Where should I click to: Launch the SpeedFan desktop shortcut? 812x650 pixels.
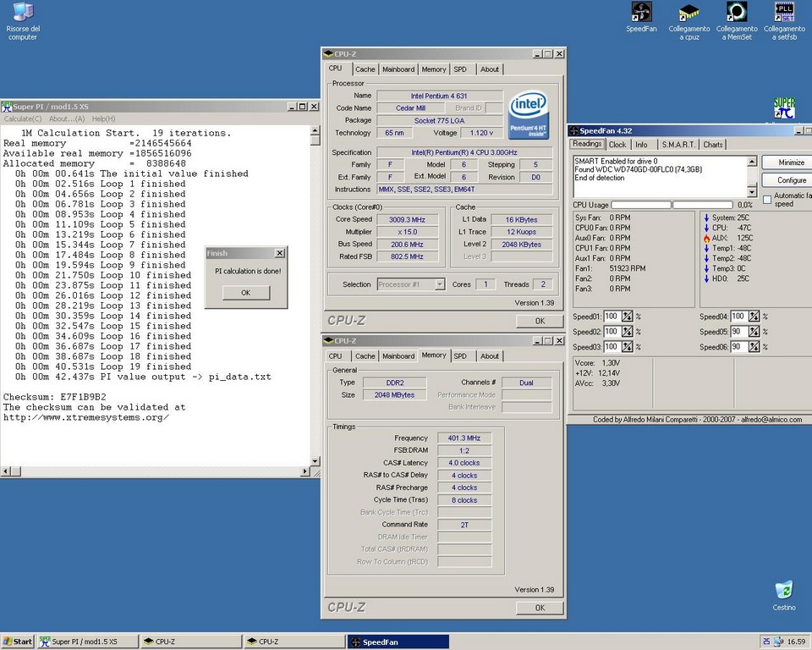pos(641,18)
